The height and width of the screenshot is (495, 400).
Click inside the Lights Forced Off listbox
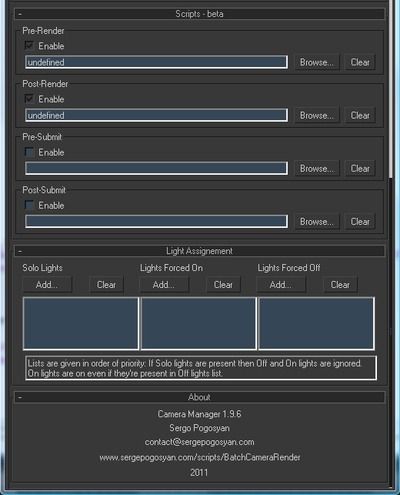[316, 323]
